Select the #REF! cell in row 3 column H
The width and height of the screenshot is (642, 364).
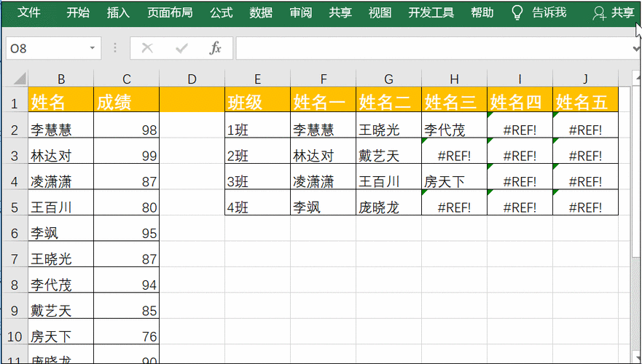point(454,151)
